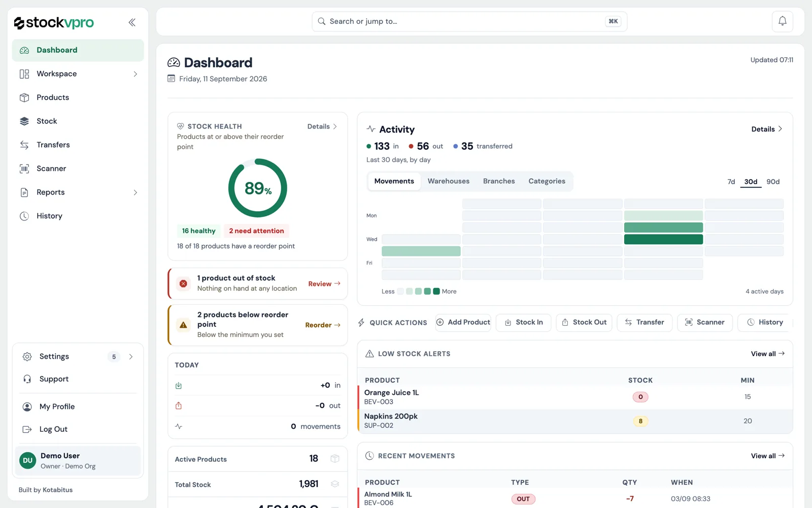View all recent movements
This screenshot has width=812, height=508.
tap(768, 456)
